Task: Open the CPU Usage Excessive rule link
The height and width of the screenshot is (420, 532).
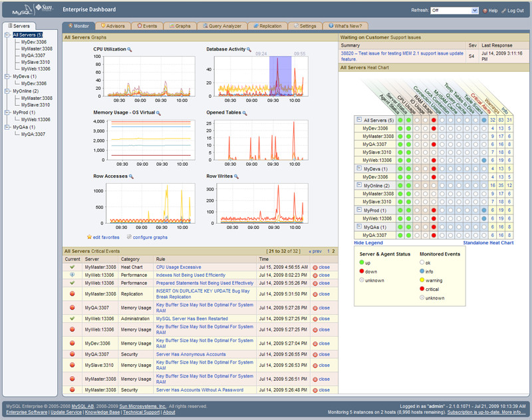Action: pos(178,267)
